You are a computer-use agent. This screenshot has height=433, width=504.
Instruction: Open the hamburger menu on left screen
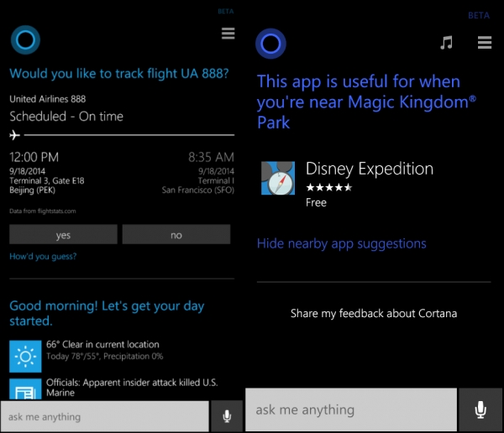pyautogui.click(x=228, y=34)
